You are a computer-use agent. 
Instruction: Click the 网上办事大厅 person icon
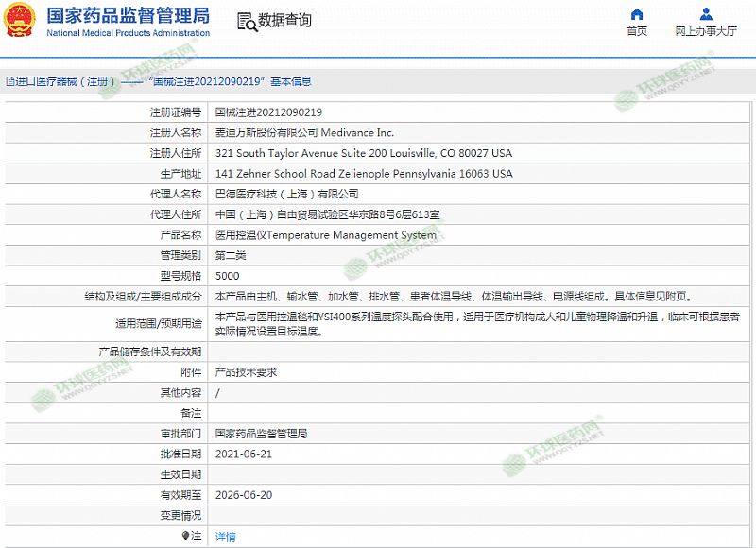point(706,14)
